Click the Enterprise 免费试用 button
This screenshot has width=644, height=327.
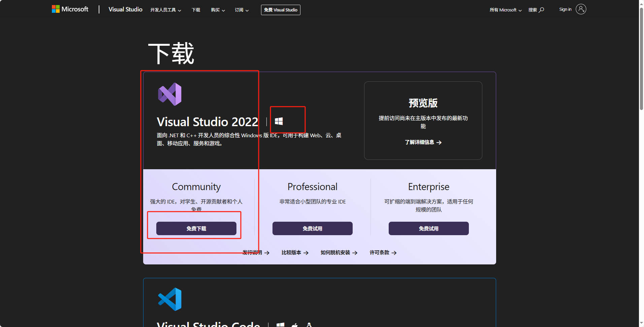click(429, 228)
